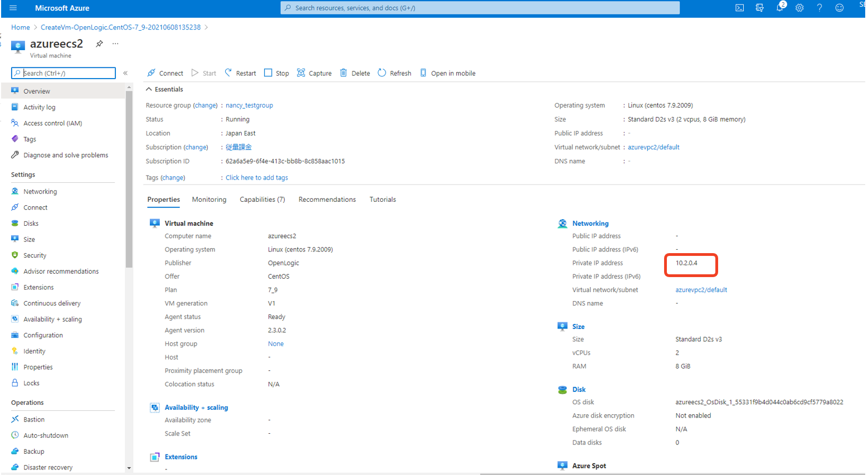Open the Azure portal hamburger menu
868x475 pixels.
(13, 8)
